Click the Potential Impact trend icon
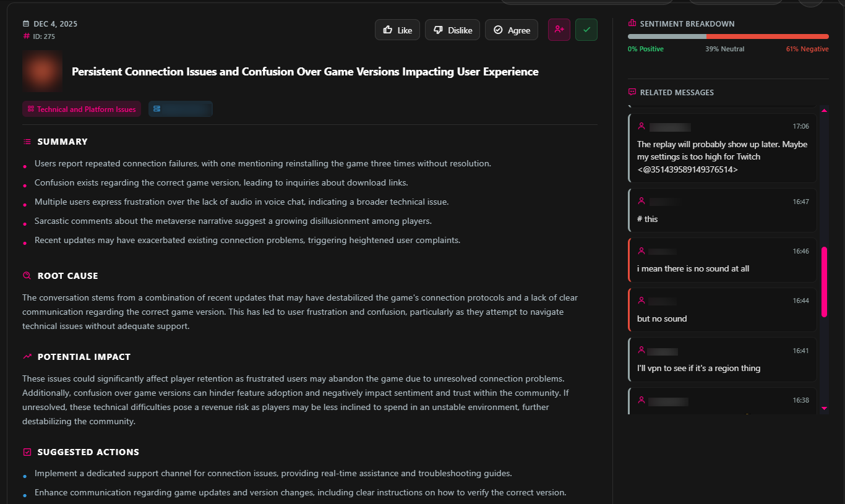This screenshot has width=845, height=504. point(27,357)
